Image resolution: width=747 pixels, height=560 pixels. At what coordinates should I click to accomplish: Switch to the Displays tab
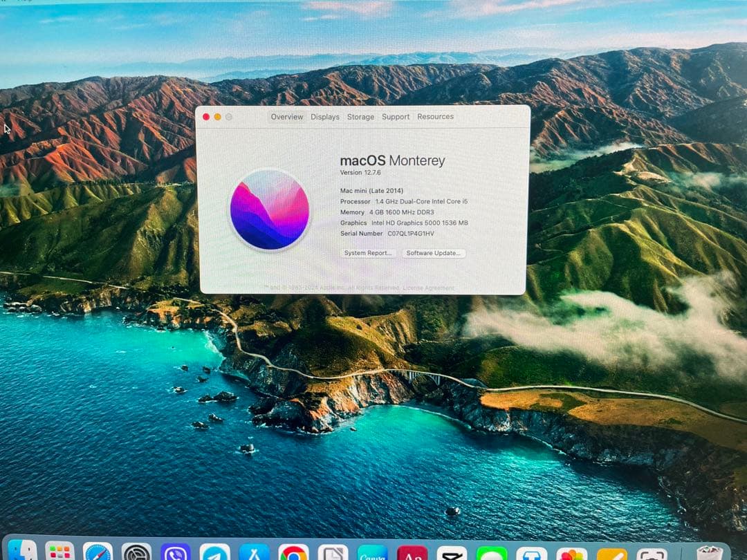325,117
